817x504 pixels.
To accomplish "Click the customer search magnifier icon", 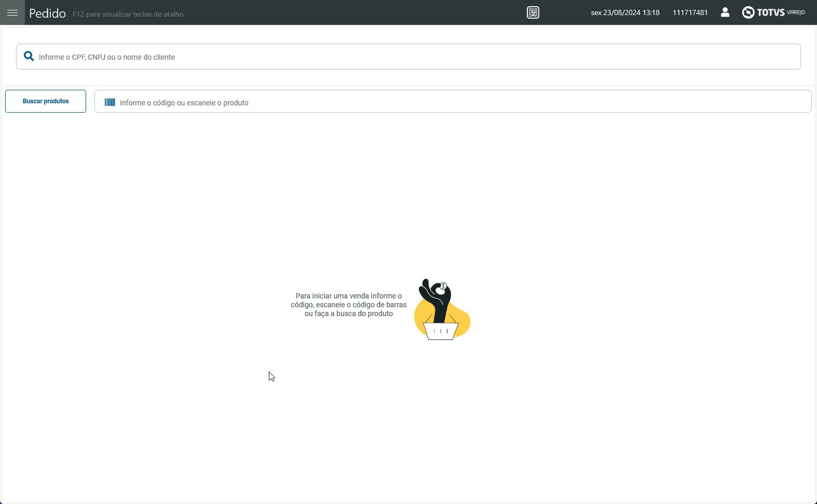I will tap(29, 57).
